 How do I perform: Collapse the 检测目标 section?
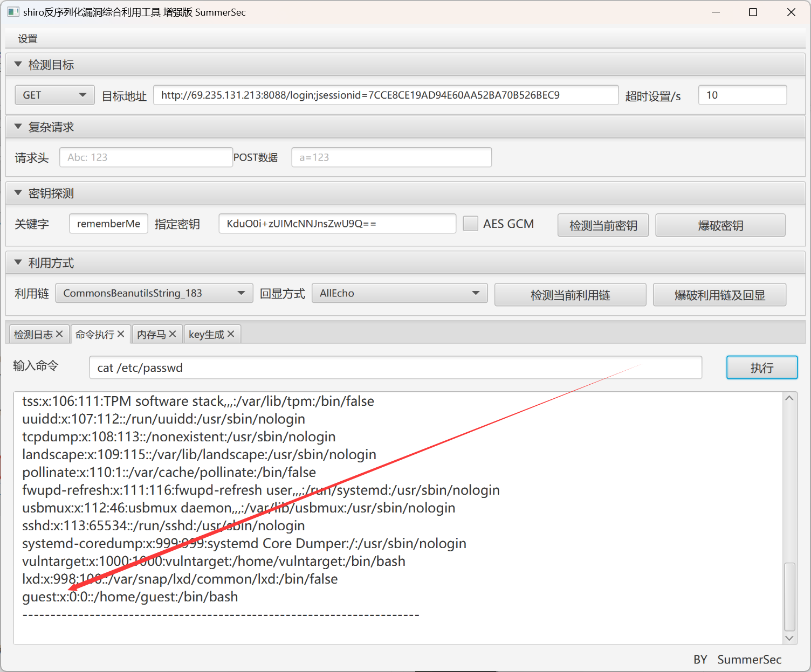coord(18,64)
